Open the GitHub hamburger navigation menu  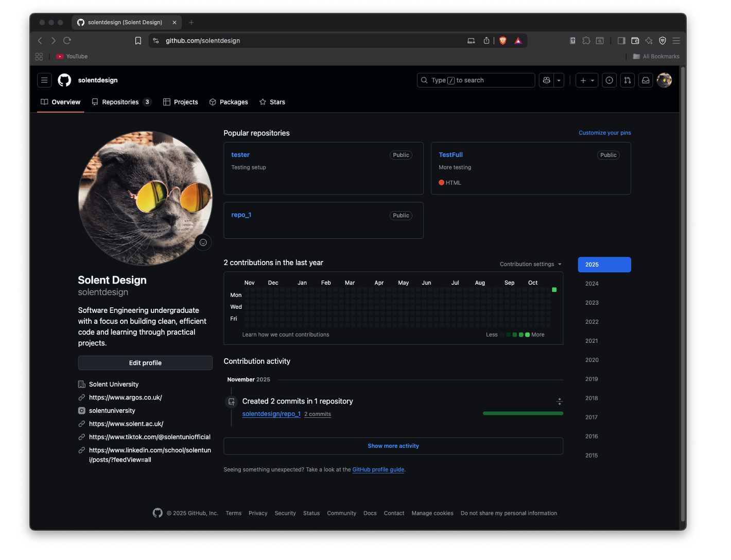coord(44,80)
